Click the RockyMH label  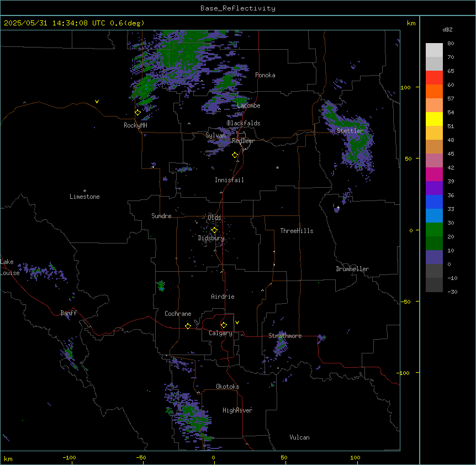(135, 125)
